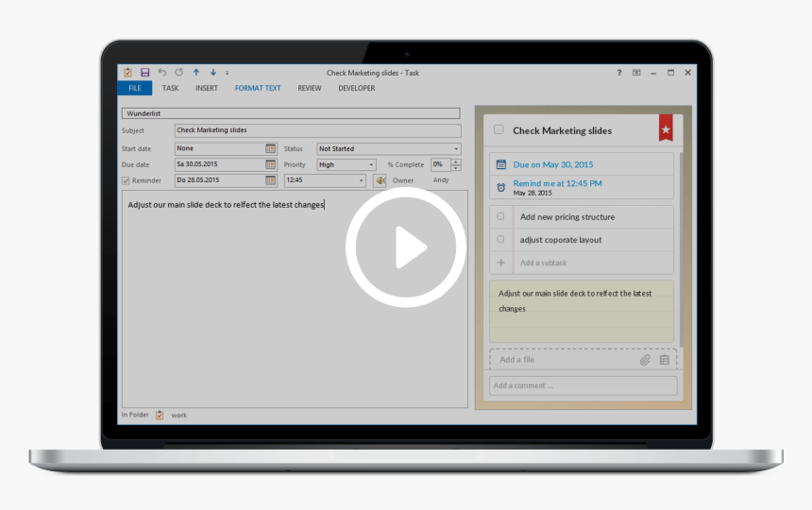
Task: Open the Due date calendar picker
Action: [x=270, y=164]
